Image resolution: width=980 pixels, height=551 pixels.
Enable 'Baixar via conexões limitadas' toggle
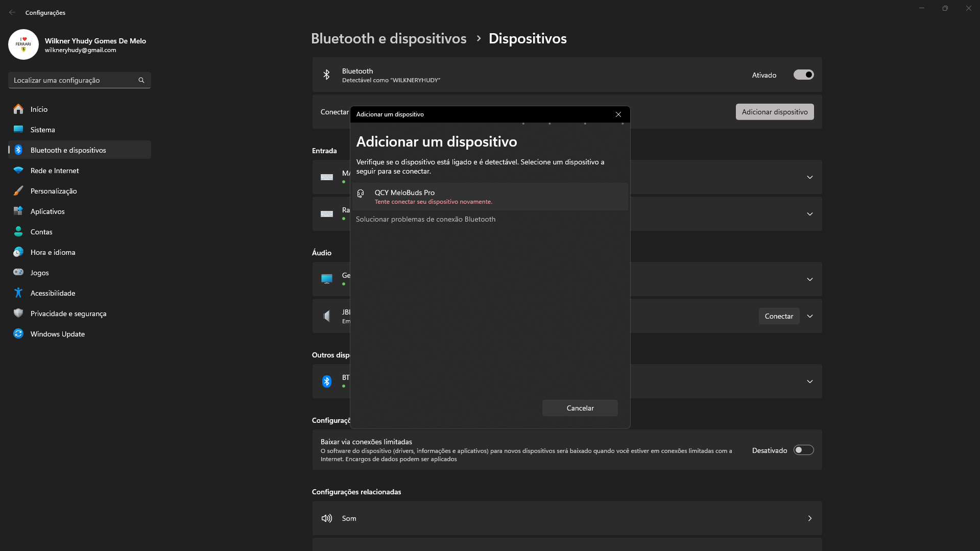[x=803, y=450]
